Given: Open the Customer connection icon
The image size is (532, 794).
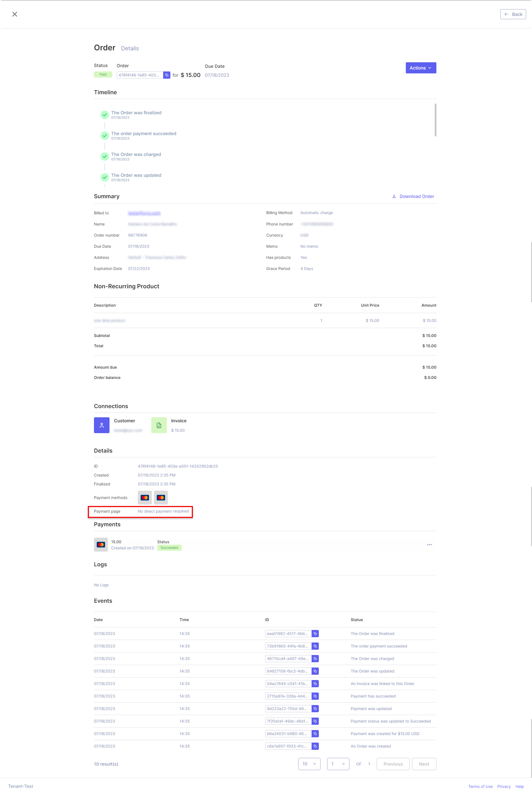Looking at the screenshot, I should [x=101, y=425].
